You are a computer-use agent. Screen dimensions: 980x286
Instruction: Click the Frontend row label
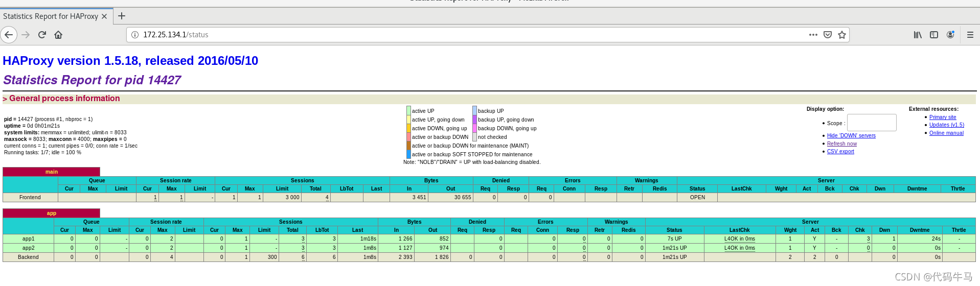[30, 197]
